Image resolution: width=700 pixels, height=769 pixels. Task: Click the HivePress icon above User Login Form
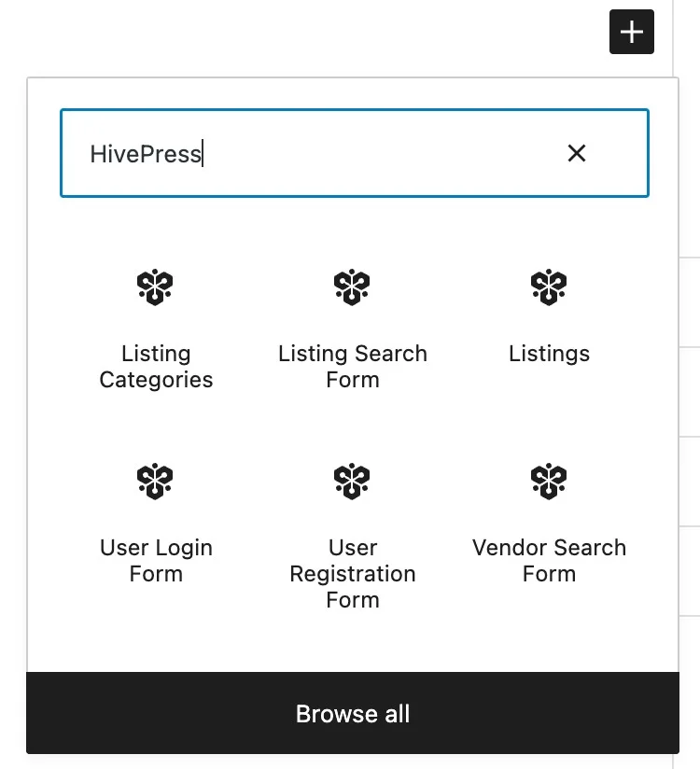click(x=155, y=482)
